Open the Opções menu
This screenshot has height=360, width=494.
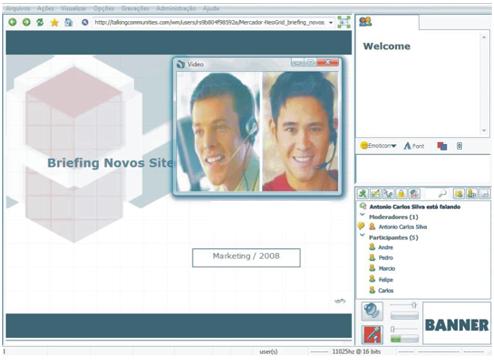click(x=104, y=8)
